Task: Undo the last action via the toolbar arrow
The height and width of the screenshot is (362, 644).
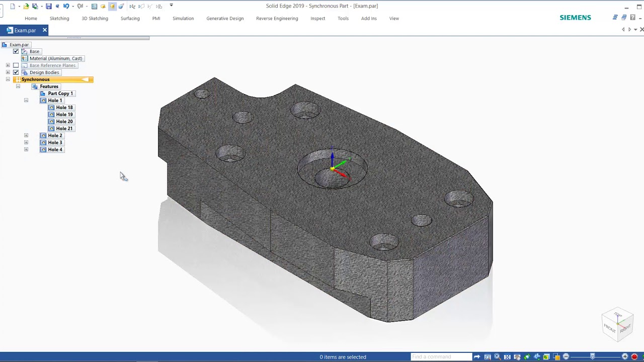Action: (x=66, y=6)
